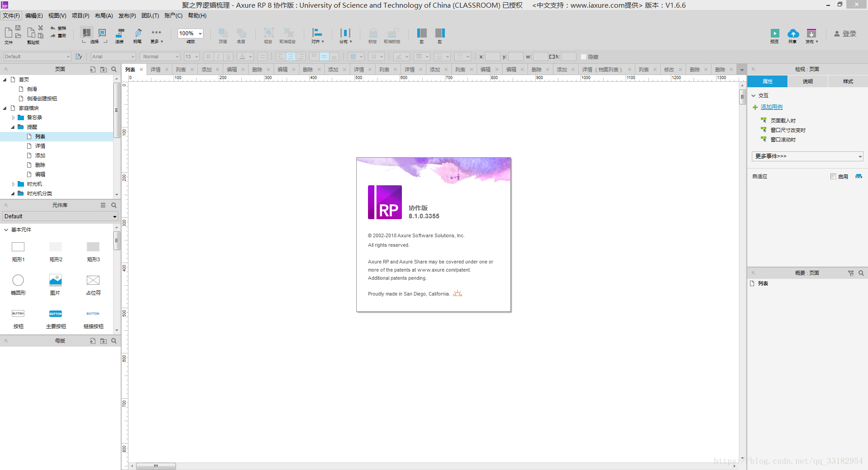Open the Help (帮助) menu
Screen dimensions: 868x470
(x=197, y=16)
